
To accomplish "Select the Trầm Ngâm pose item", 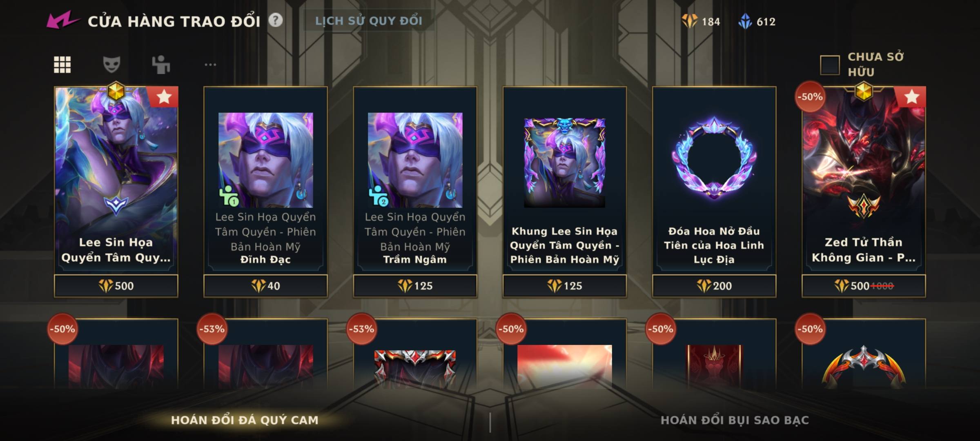I will coord(415,180).
